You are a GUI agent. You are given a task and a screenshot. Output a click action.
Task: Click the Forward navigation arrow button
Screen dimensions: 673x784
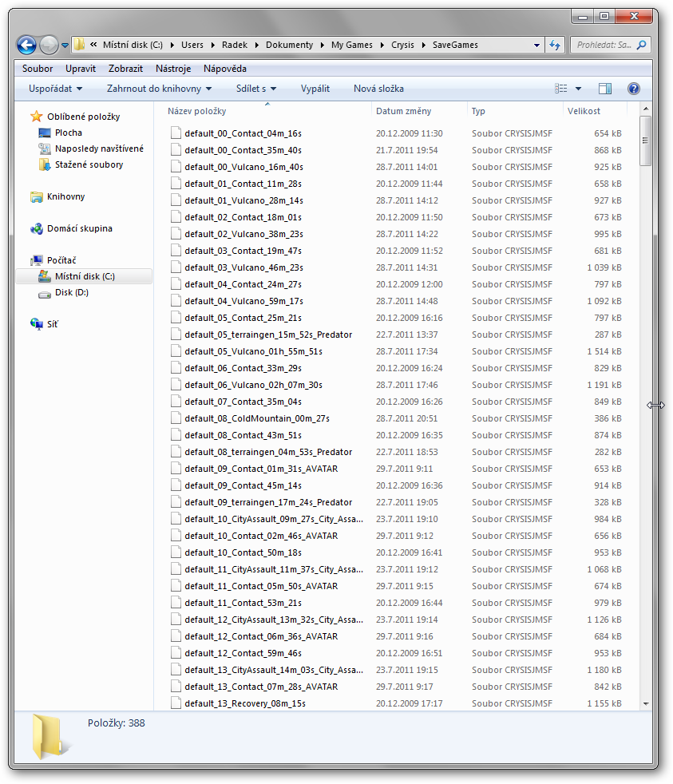point(49,46)
